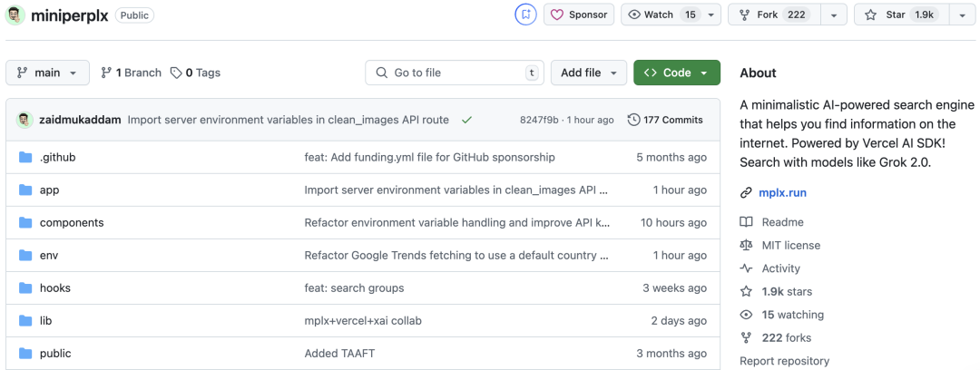This screenshot has width=980, height=370.
Task: Open the Add file dropdown
Action: pos(588,73)
